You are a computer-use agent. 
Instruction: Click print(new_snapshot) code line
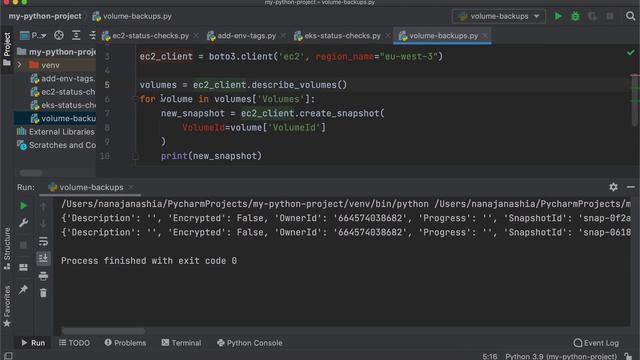211,156
